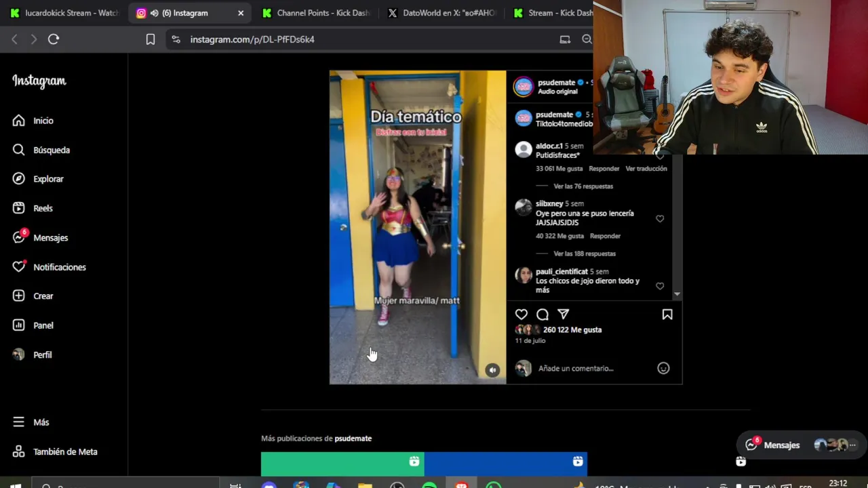Click the comment bubble icon
Viewport: 868px width, 488px height.
[542, 314]
